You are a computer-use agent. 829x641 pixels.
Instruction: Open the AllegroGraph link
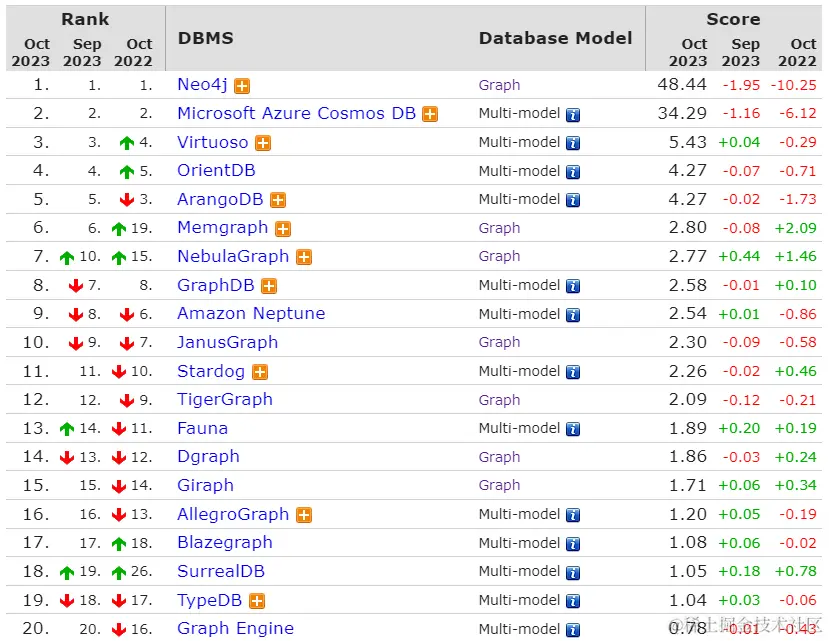pos(233,514)
